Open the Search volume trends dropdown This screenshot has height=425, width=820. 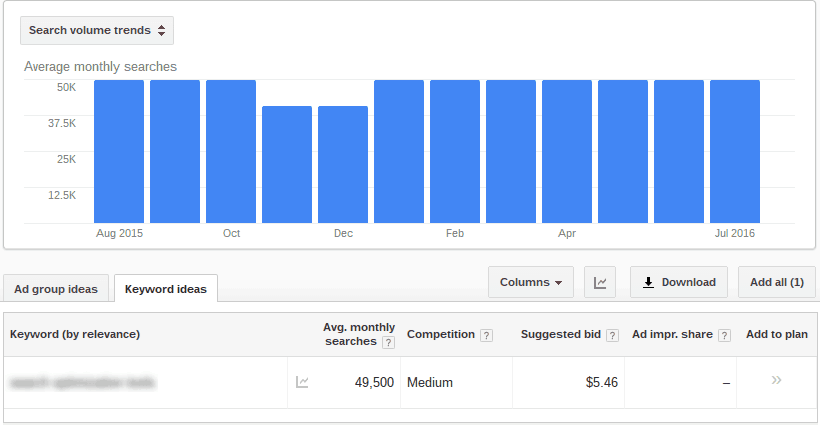pos(97,30)
